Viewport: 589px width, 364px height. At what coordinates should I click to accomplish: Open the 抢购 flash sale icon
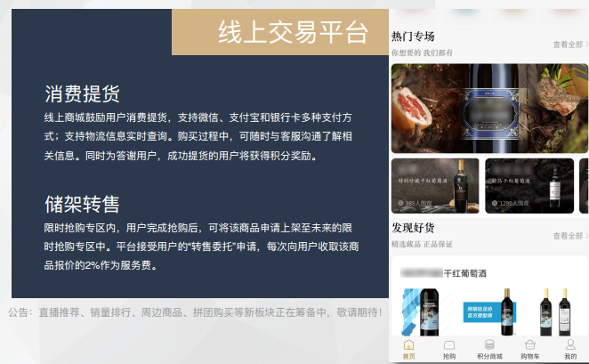click(449, 350)
